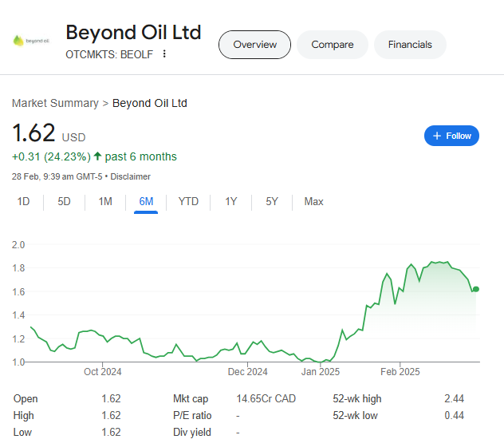The width and height of the screenshot is (504, 447).
Task: Select the Max time range
Action: [x=313, y=201]
